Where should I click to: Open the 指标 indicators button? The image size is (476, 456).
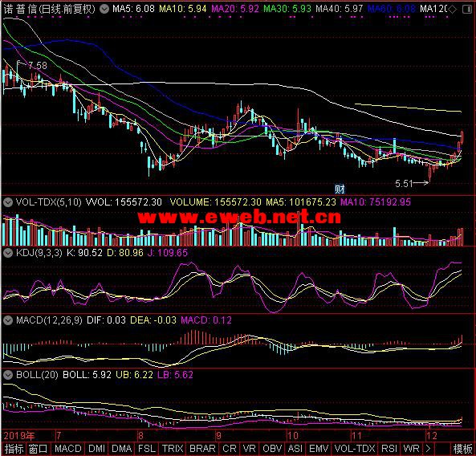pyautogui.click(x=14, y=449)
